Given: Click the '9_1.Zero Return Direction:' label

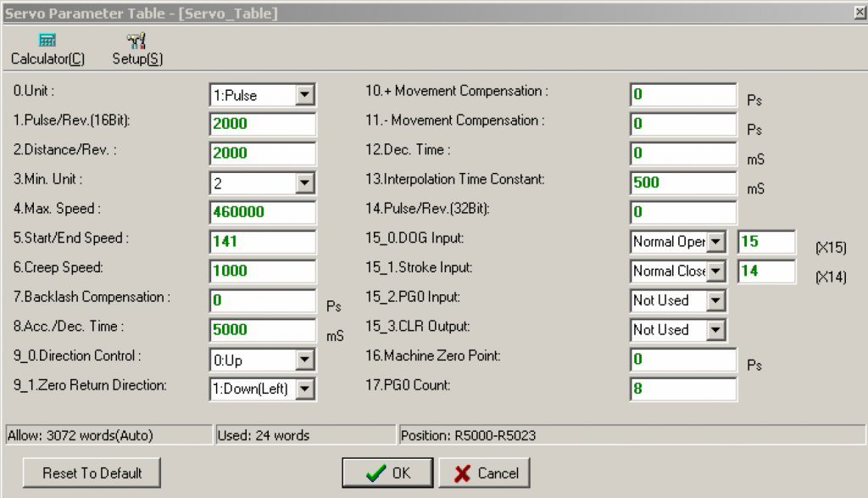Looking at the screenshot, I should 90,385.
